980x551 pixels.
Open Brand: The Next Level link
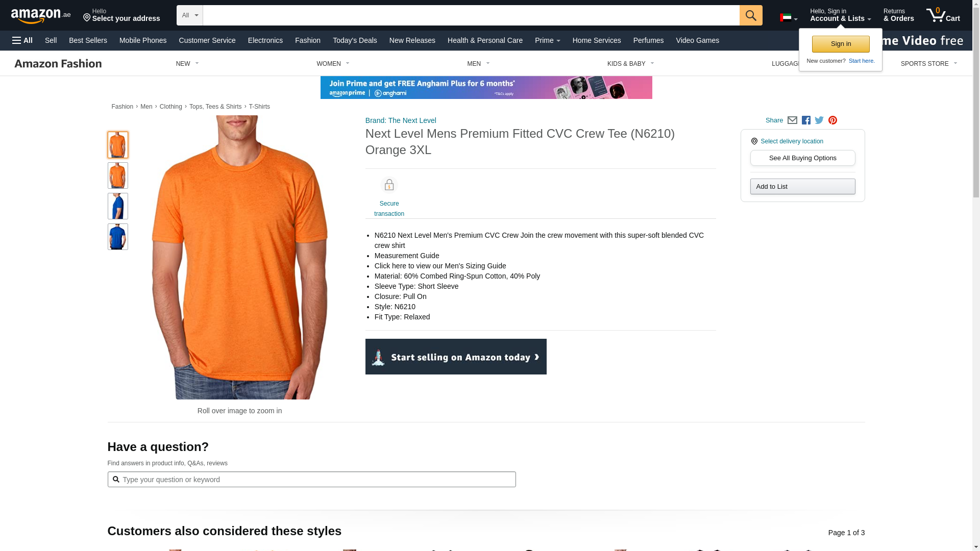(401, 120)
